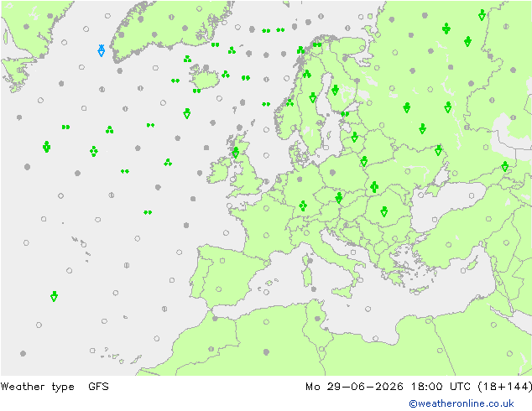Click the lone green symbol in the southwest Atlantic

pyautogui.click(x=54, y=296)
